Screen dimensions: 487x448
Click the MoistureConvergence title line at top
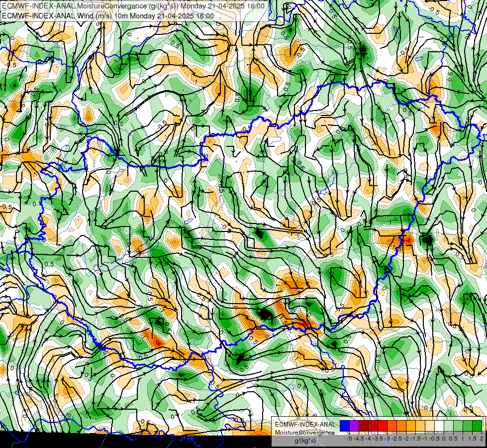(133, 6)
